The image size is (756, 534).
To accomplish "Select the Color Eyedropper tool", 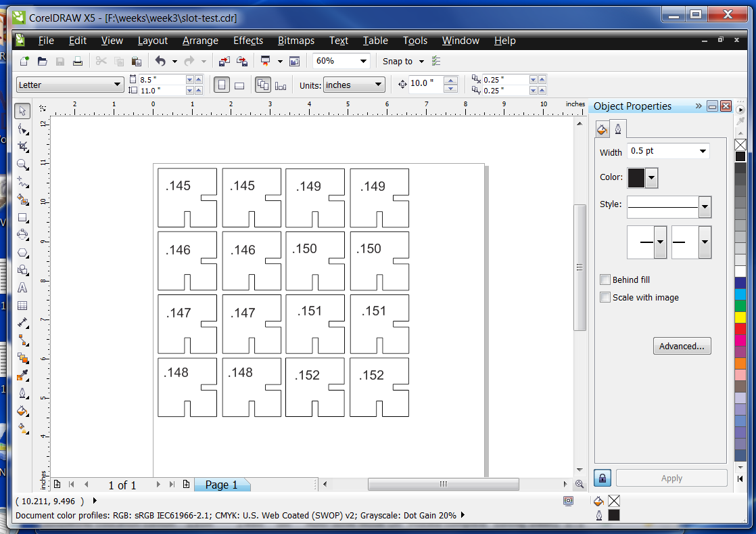I will click(22, 376).
